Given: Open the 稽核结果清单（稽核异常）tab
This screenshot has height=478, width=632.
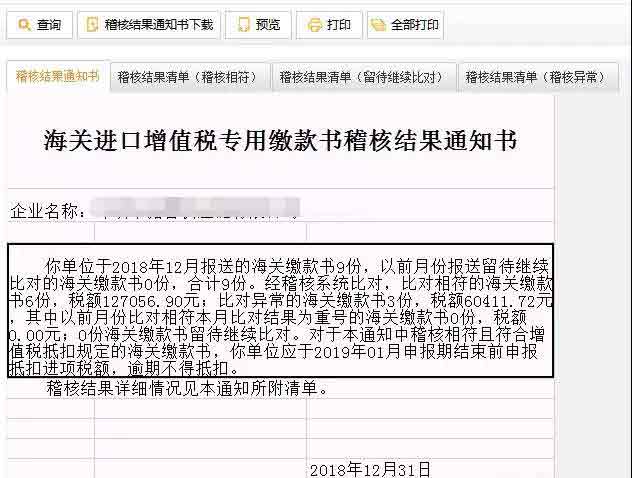Looking at the screenshot, I should pyautogui.click(x=537, y=77).
